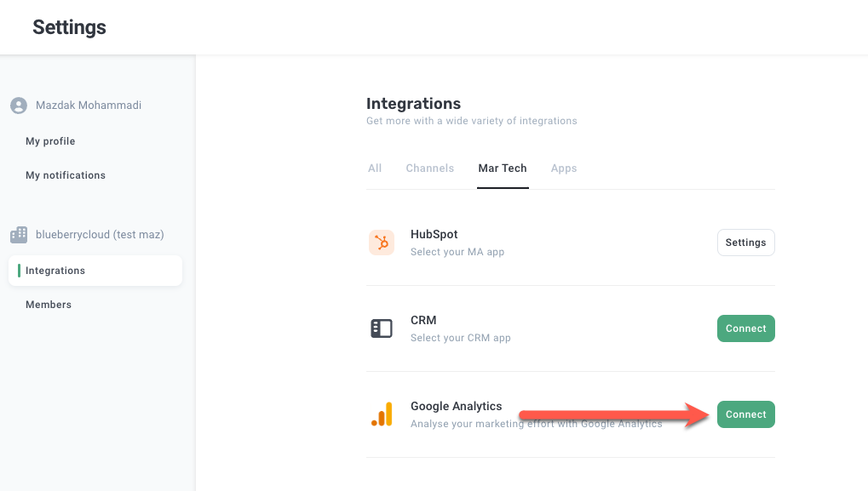
Task: Click the blueberrycloud (test maz) organization name
Action: 100,235
